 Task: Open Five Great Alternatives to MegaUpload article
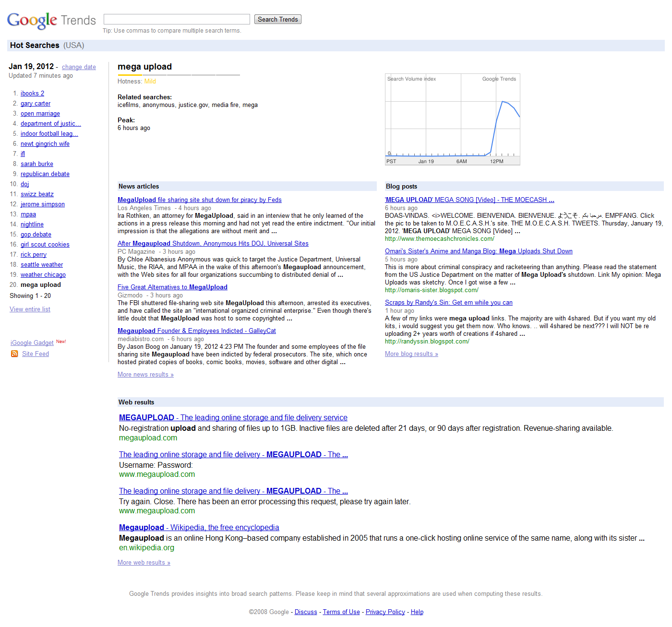[172, 287]
